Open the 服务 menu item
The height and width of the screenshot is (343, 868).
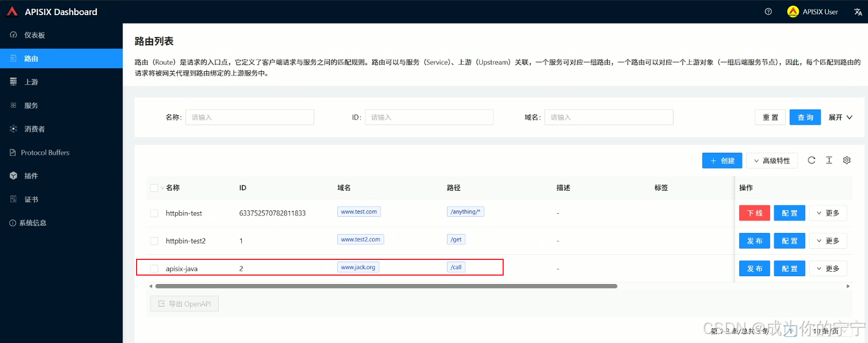coord(61,106)
